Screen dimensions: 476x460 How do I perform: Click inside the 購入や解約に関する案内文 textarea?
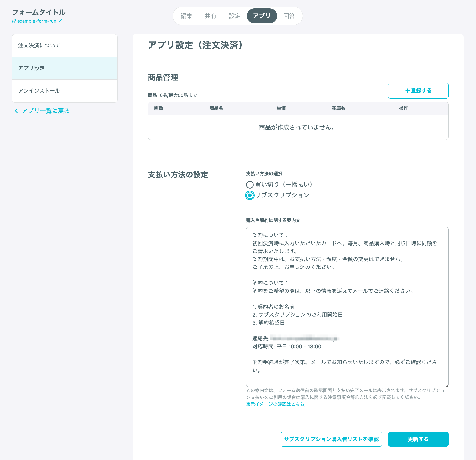coord(347,307)
